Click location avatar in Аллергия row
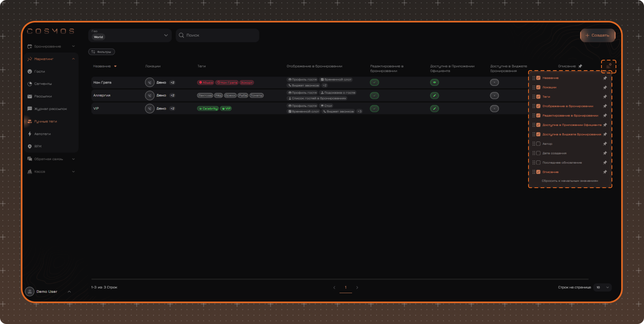644x324 pixels. coord(150,95)
